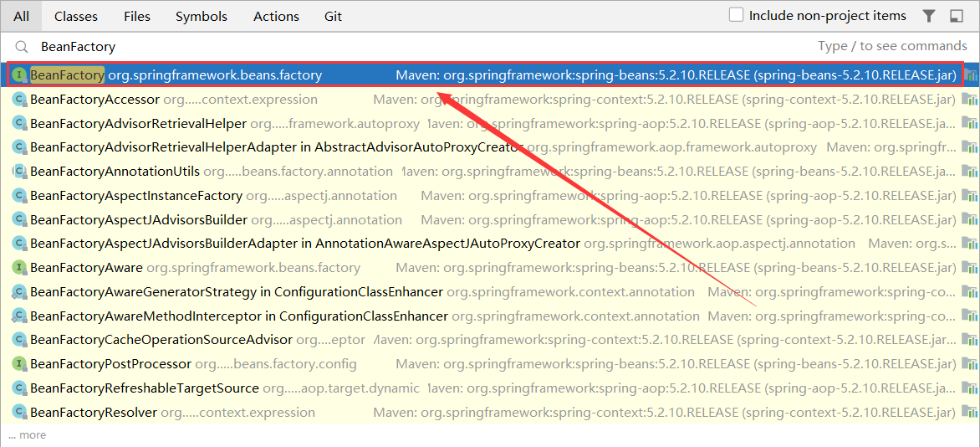The height and width of the screenshot is (447, 980).
Task: Click Maven spring-context jar location of BeanFactoryResolver
Action: pos(665,412)
